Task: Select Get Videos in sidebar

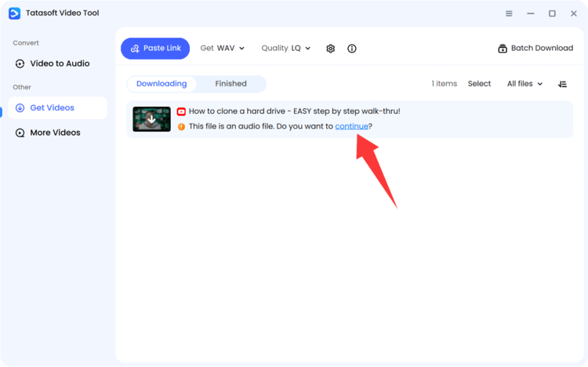Action: coord(57,107)
